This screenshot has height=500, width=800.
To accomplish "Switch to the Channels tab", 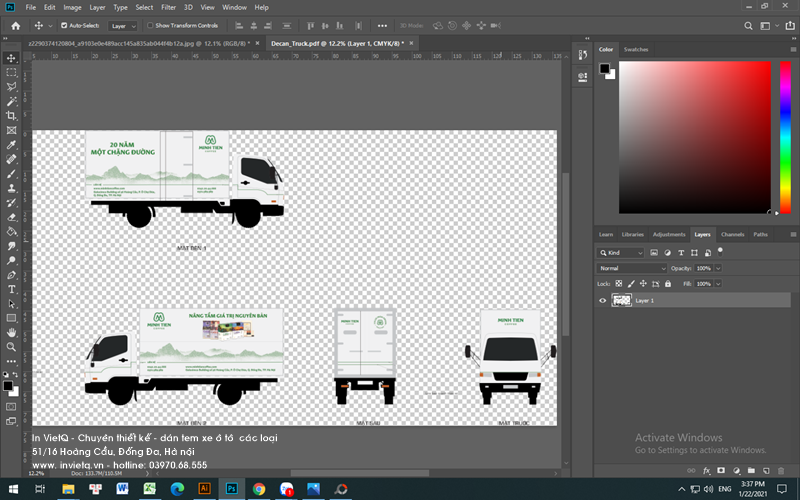I will 732,234.
